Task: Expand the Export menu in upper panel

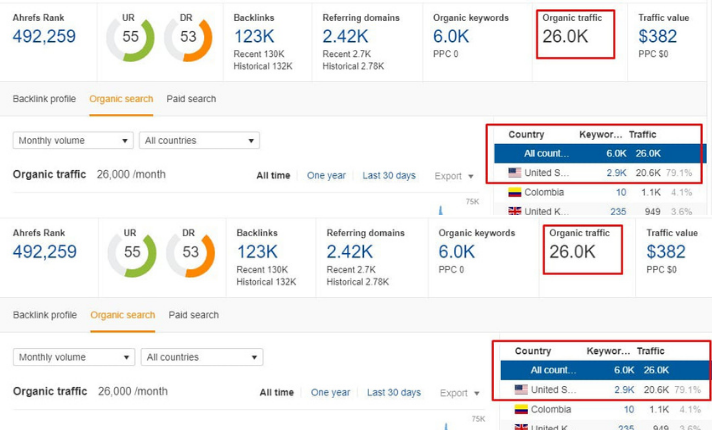Action: tap(454, 176)
